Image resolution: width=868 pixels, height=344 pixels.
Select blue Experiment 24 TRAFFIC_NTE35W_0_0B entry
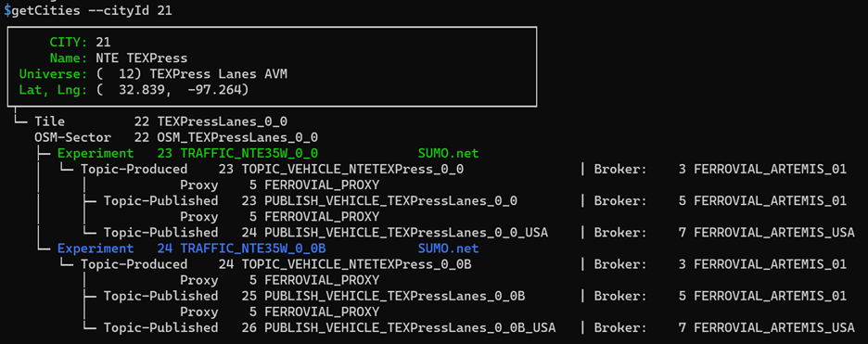point(192,248)
